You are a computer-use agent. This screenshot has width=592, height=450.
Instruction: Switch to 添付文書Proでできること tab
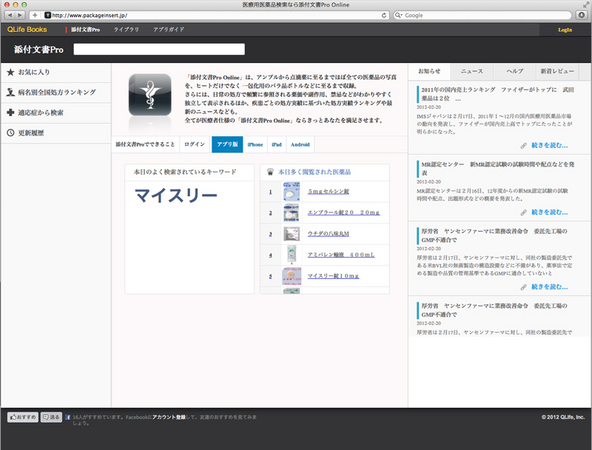click(145, 144)
